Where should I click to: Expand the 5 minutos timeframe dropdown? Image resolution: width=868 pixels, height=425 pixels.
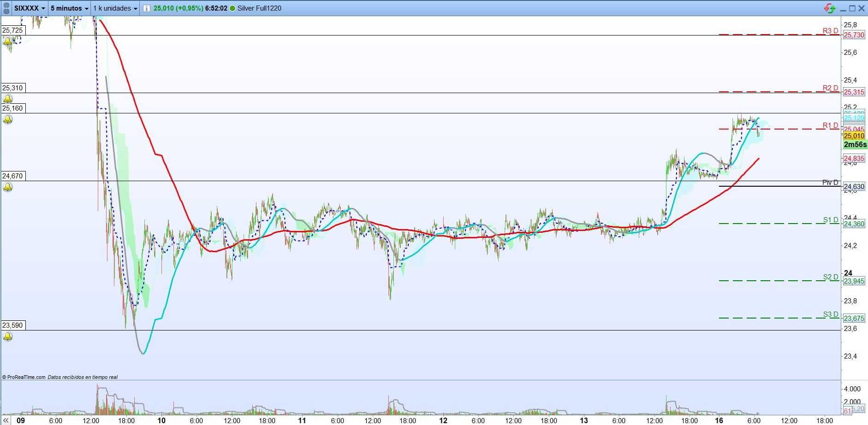(69, 8)
